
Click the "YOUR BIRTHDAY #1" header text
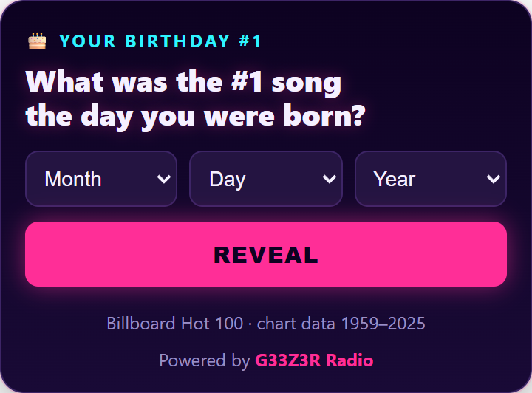pos(160,41)
